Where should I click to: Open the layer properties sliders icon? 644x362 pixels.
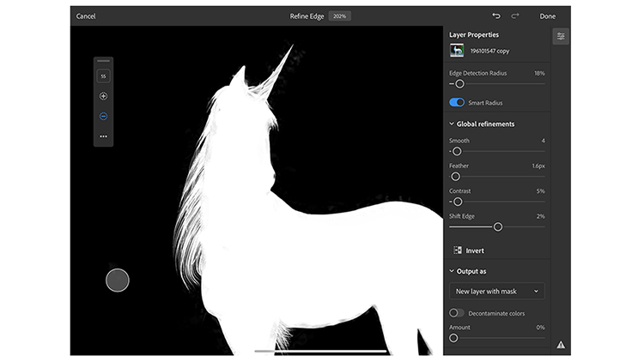point(561,36)
